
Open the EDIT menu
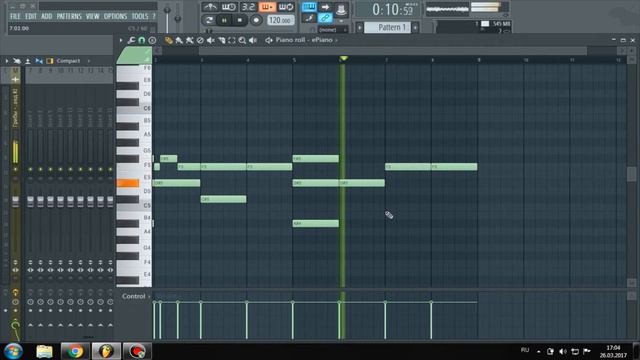pyautogui.click(x=31, y=16)
